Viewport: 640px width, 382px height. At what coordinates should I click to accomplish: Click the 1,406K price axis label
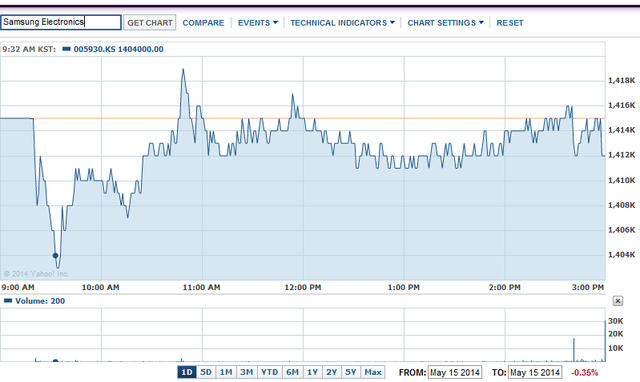pos(622,230)
